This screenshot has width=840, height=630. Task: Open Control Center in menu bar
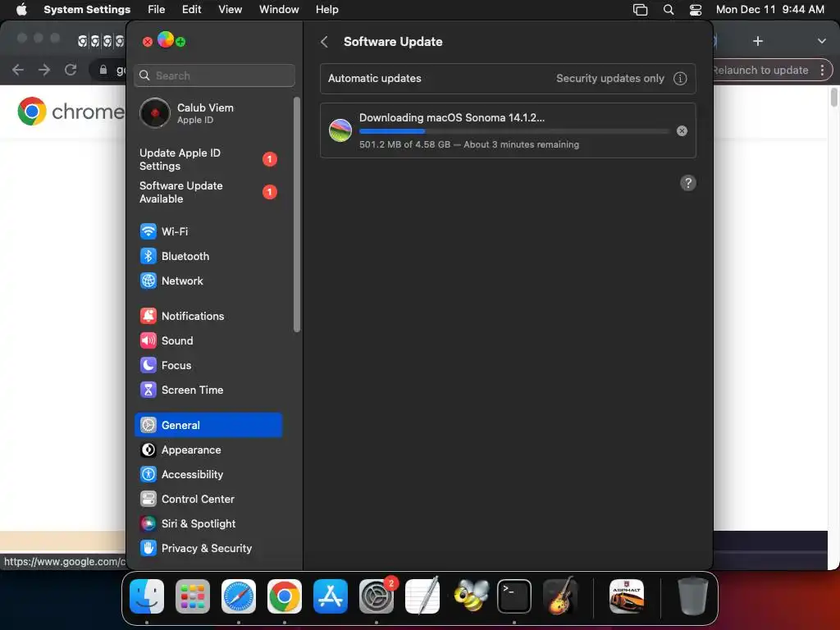click(x=696, y=10)
